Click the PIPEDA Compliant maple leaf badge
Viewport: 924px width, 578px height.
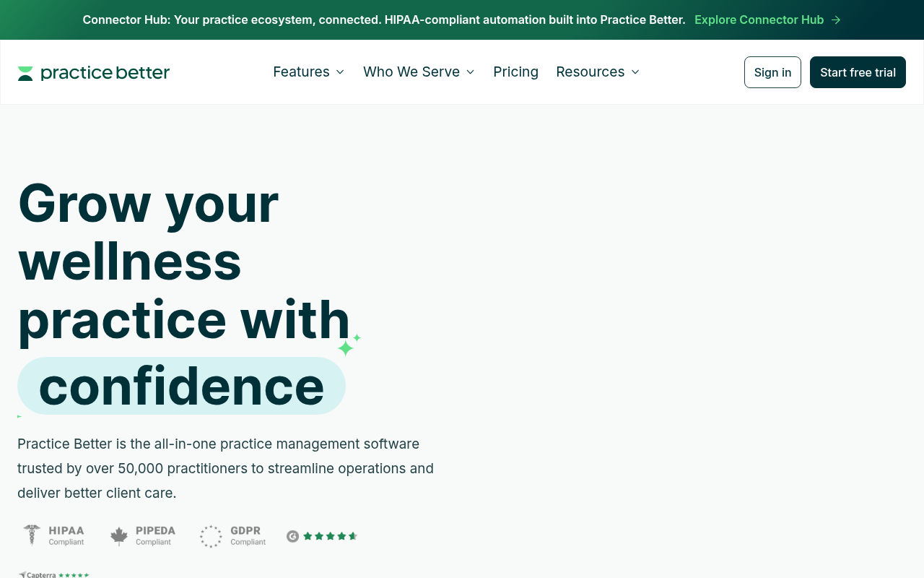coord(142,535)
